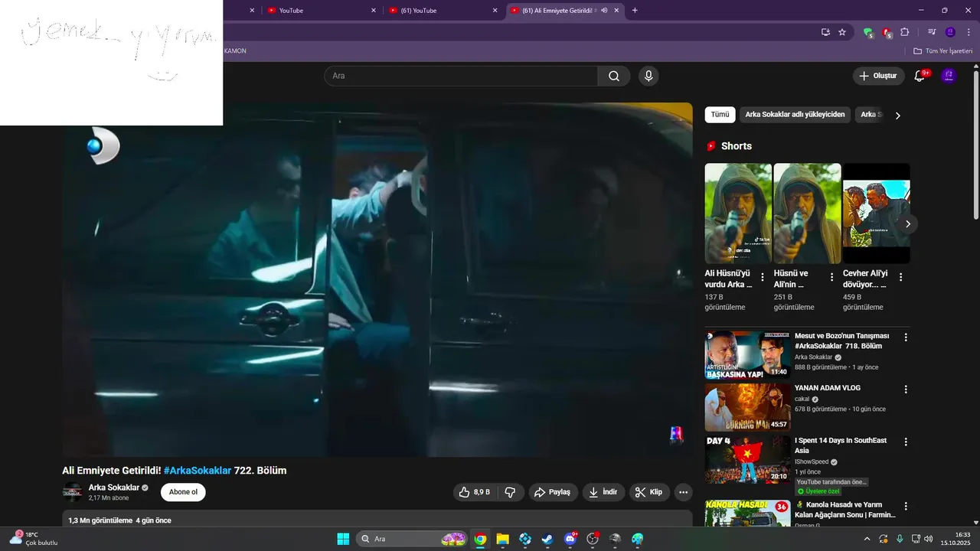Screen dimensions: 980x551
Task: Click the video player to pause
Action: click(x=377, y=279)
